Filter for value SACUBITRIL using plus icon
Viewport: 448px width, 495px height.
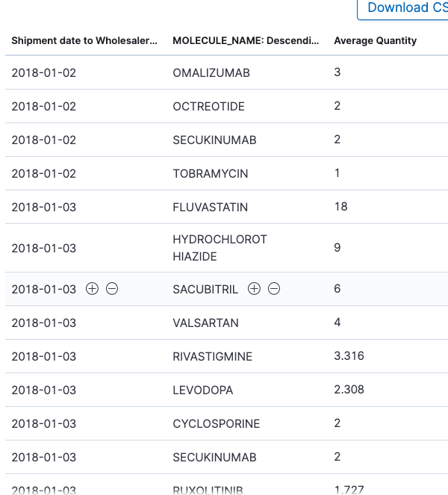(254, 289)
